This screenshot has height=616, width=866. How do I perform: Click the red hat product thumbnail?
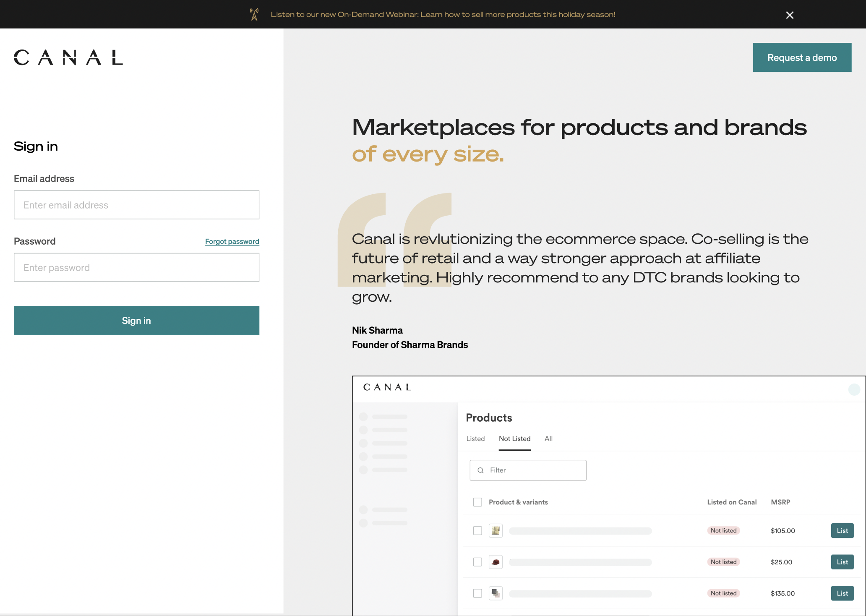coord(496,562)
